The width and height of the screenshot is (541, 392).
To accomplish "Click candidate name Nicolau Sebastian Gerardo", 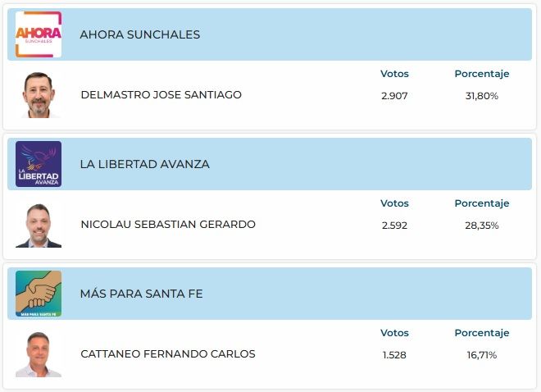I will pyautogui.click(x=168, y=225).
